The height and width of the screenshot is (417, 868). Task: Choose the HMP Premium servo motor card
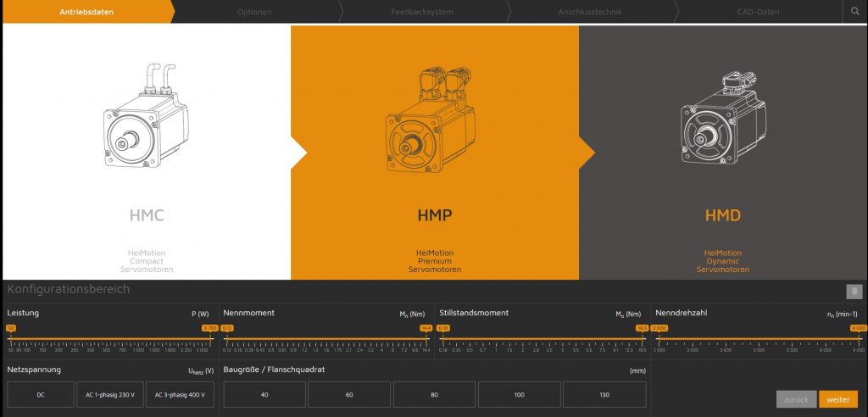[x=434, y=153]
